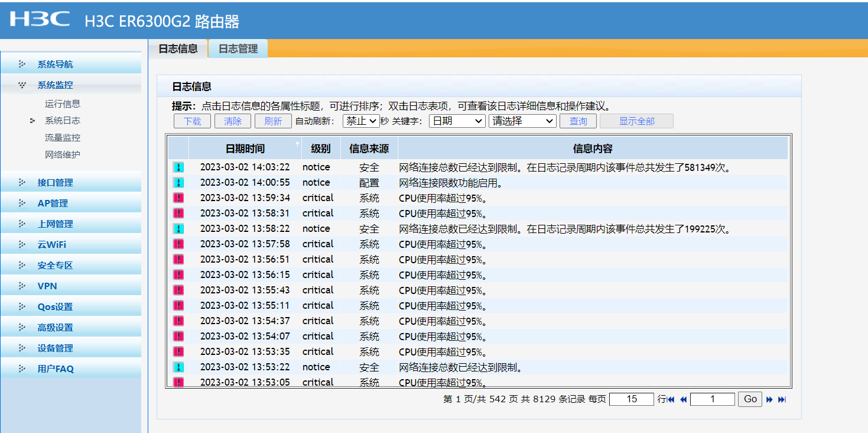Click the 刷新 button
The width and height of the screenshot is (868, 433).
tap(273, 121)
